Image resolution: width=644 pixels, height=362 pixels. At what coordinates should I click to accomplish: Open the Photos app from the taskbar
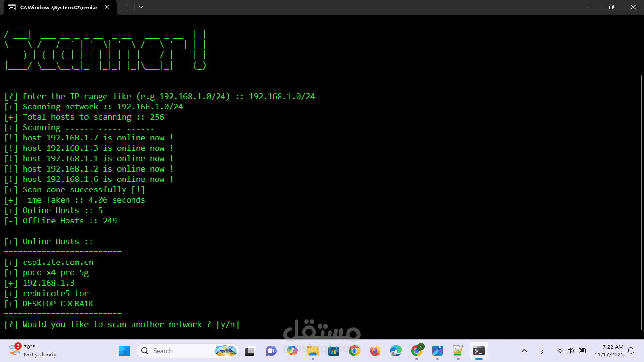438,351
